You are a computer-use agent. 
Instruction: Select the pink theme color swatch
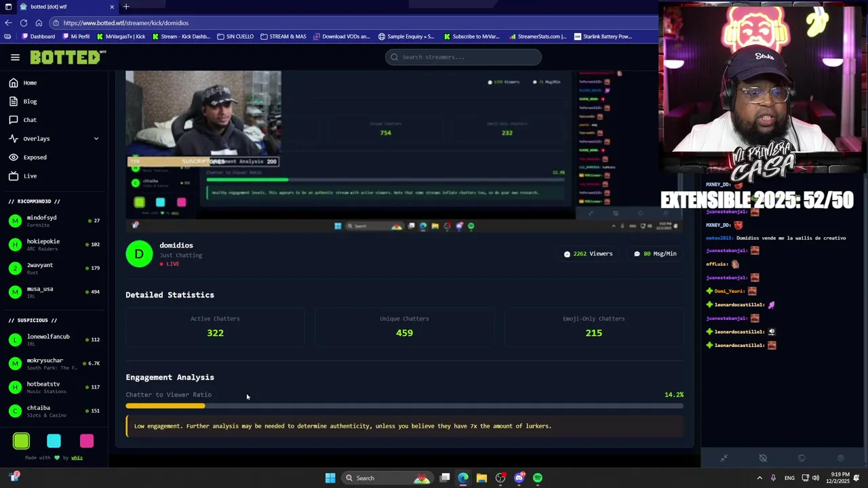(87, 441)
